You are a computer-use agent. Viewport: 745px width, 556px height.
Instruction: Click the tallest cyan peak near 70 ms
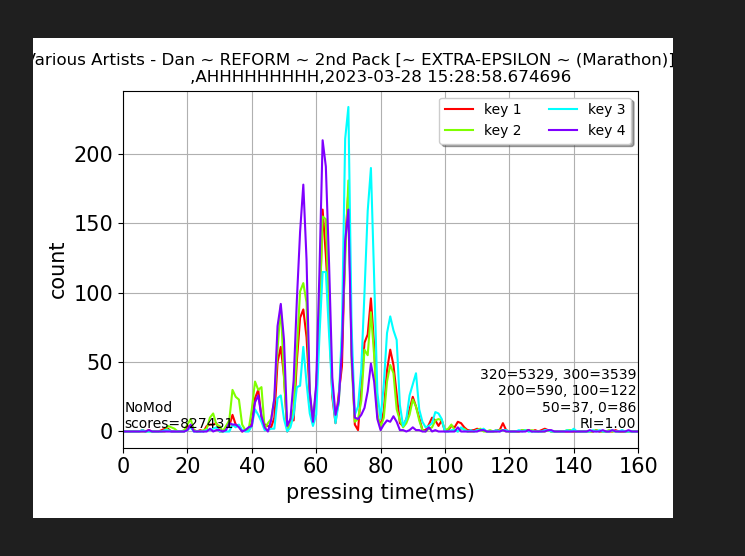coord(348,108)
